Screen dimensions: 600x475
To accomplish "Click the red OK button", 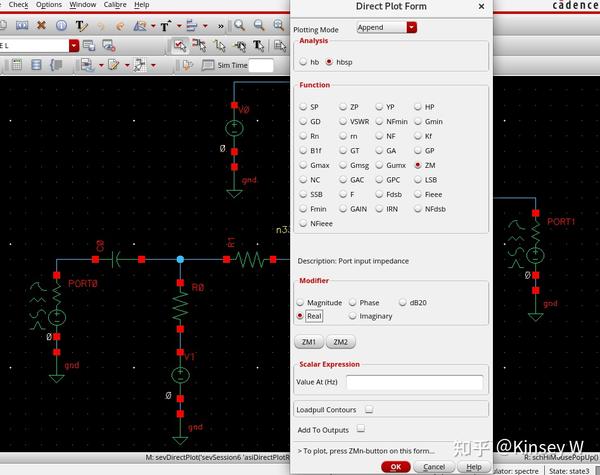I will point(396,467).
